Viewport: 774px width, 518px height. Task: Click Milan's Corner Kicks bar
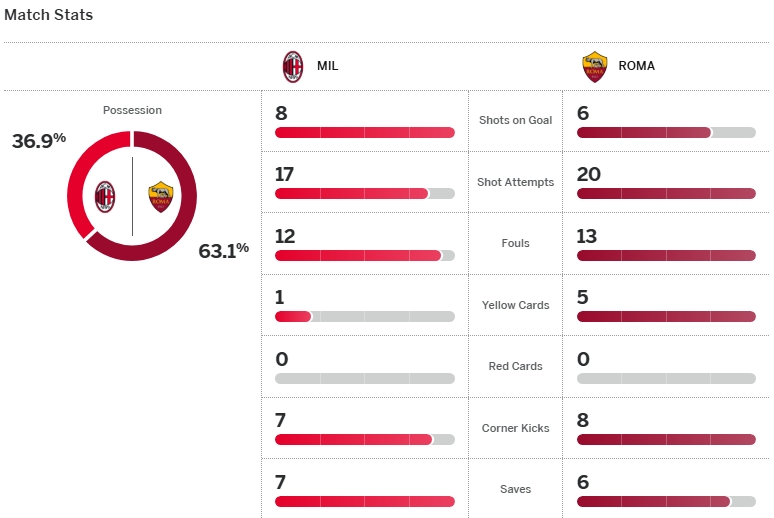tap(364, 440)
